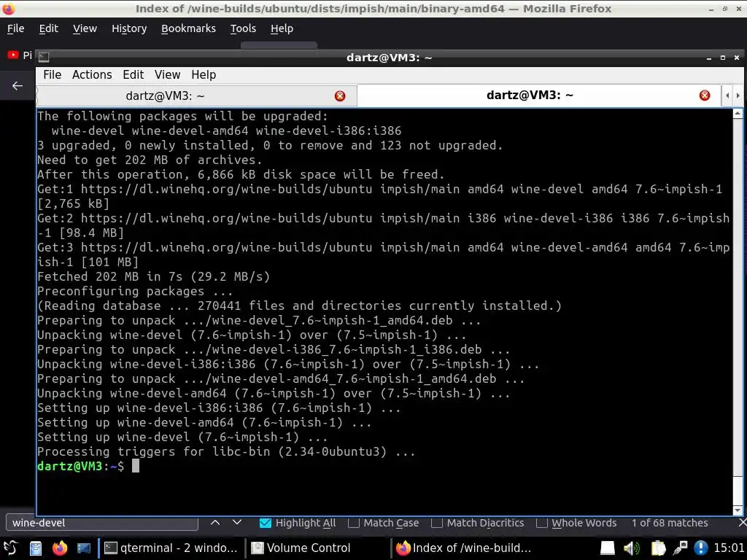Close the second dartz@VM3 terminal tab
Screen dimensions: 747x560
tap(705, 96)
